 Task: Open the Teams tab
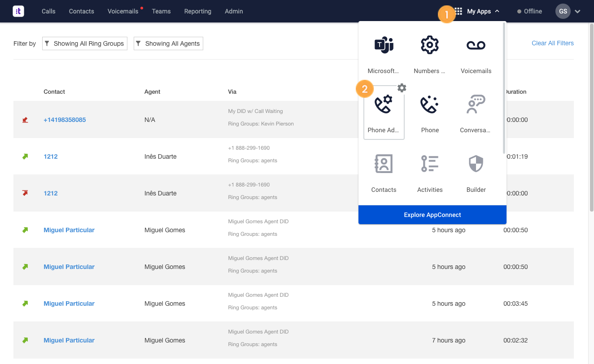[x=161, y=11]
